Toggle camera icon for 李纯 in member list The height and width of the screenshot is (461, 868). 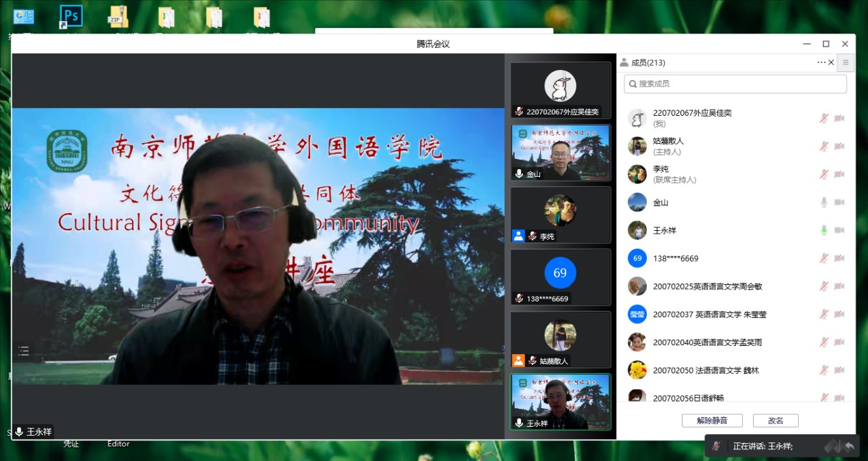[x=839, y=175]
